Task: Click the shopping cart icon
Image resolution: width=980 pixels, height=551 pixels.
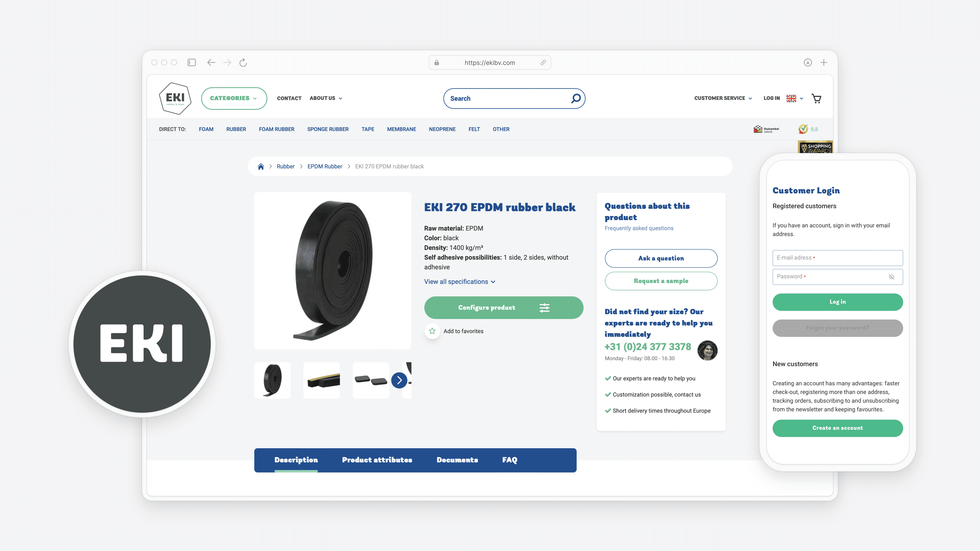Action: [816, 98]
